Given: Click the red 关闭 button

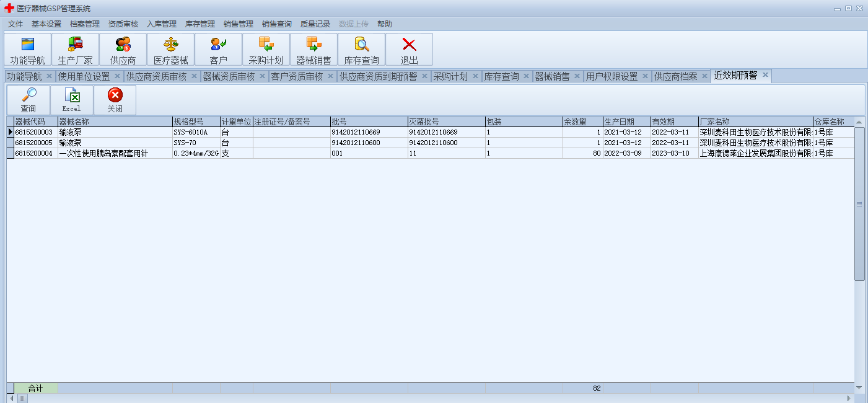Looking at the screenshot, I should (x=115, y=100).
